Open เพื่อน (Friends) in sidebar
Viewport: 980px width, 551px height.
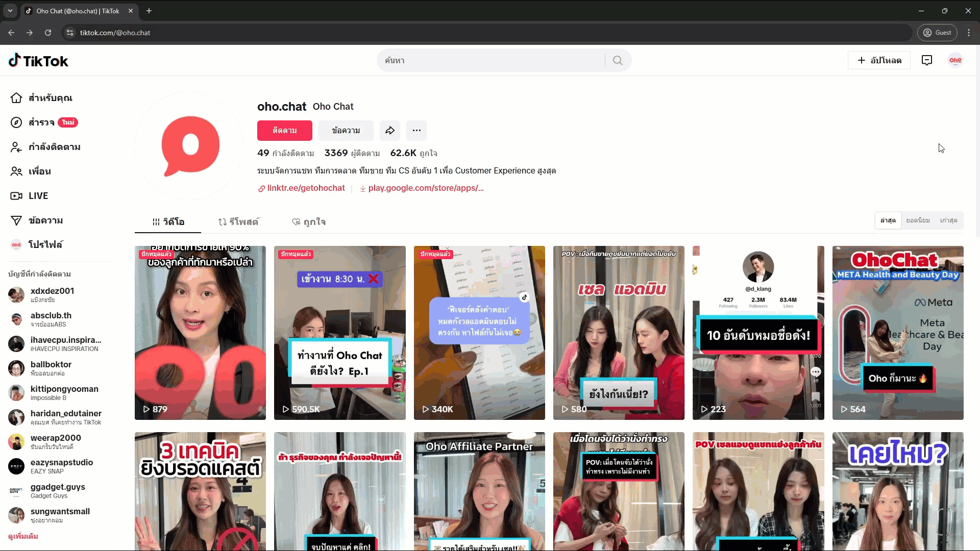[x=31, y=171]
